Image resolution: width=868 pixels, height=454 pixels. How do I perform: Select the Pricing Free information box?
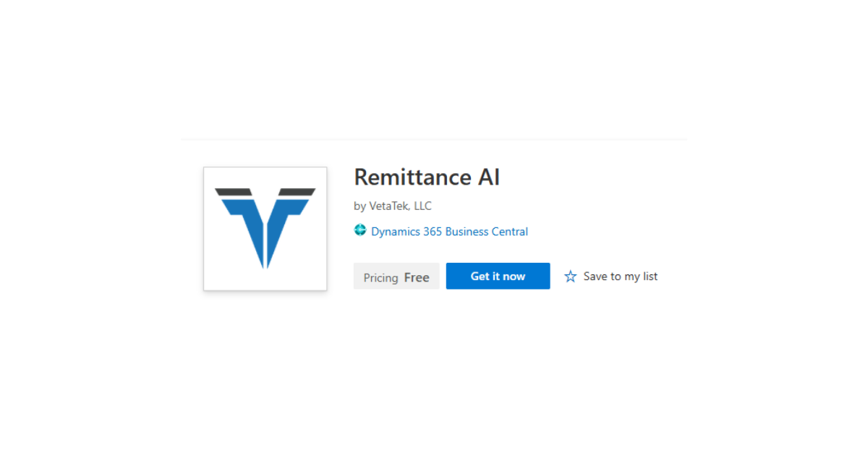point(396,276)
